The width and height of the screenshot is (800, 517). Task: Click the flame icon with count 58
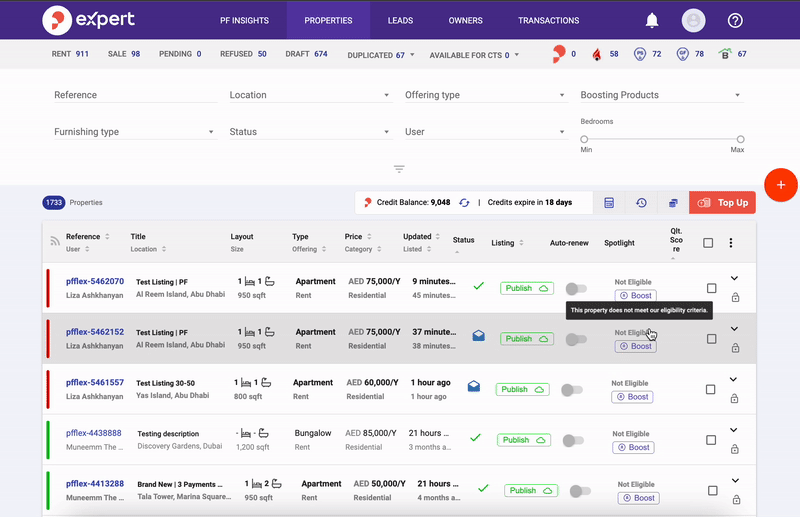[x=596, y=54]
